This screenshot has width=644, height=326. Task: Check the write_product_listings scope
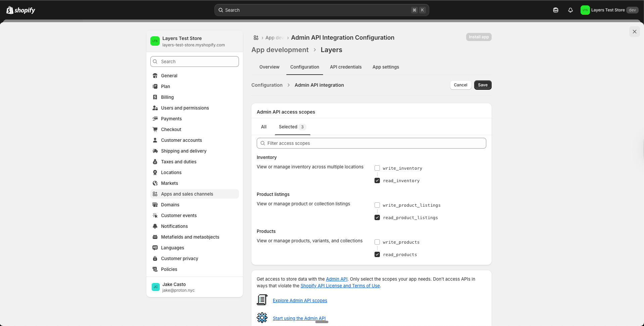point(377,205)
